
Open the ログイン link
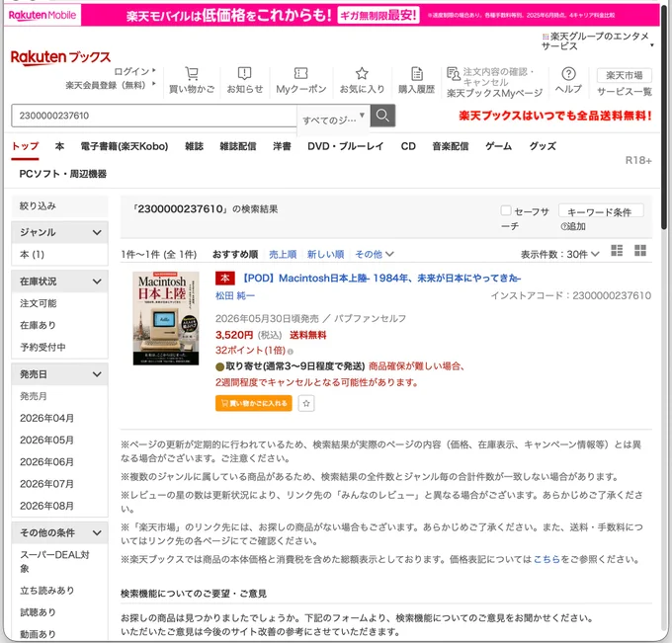coord(132,71)
